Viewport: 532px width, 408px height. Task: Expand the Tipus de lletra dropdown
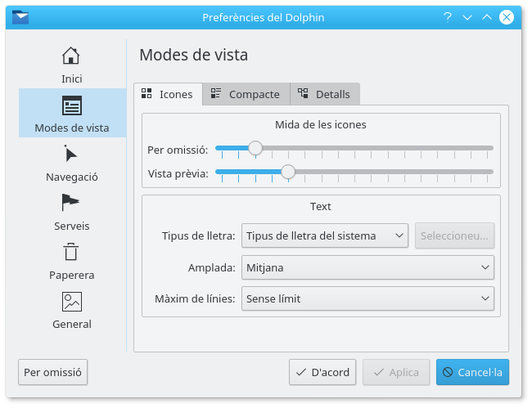325,235
